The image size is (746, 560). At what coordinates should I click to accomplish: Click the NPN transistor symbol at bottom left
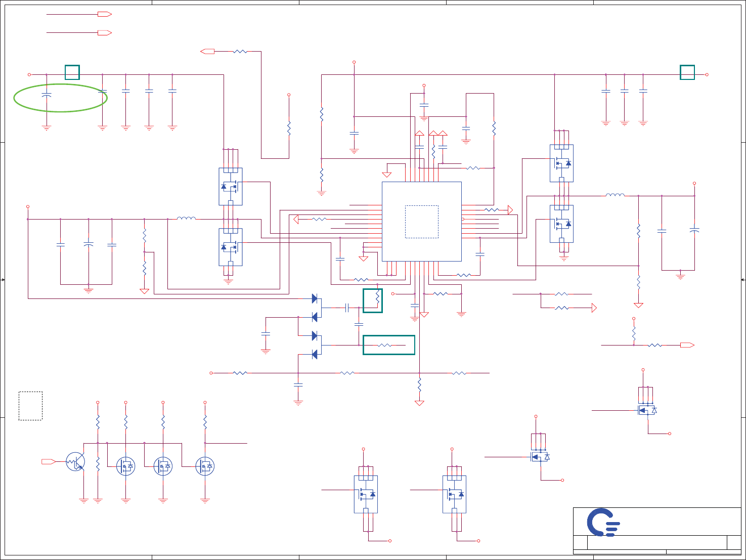pos(75,462)
